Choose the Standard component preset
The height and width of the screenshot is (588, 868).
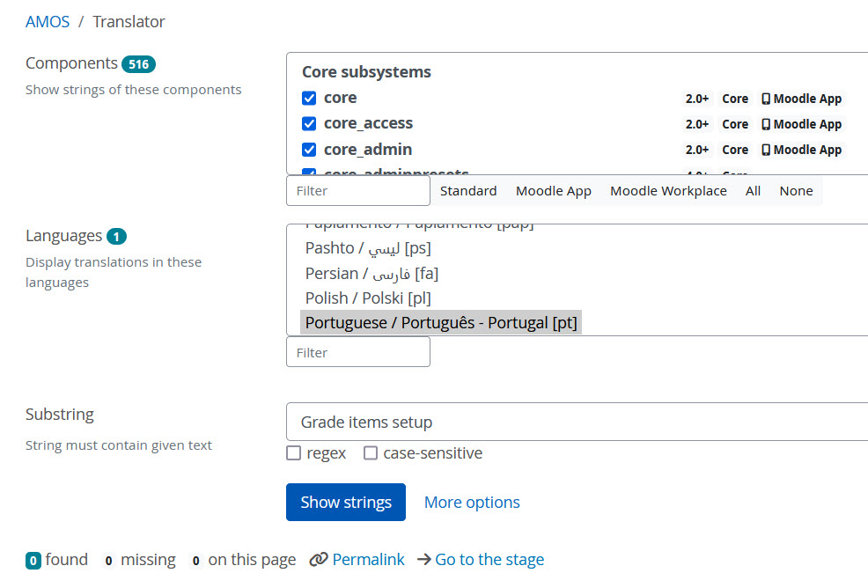click(468, 191)
